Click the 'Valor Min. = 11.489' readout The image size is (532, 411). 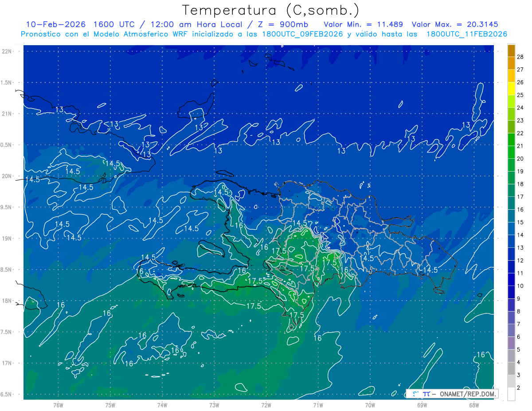click(x=364, y=24)
